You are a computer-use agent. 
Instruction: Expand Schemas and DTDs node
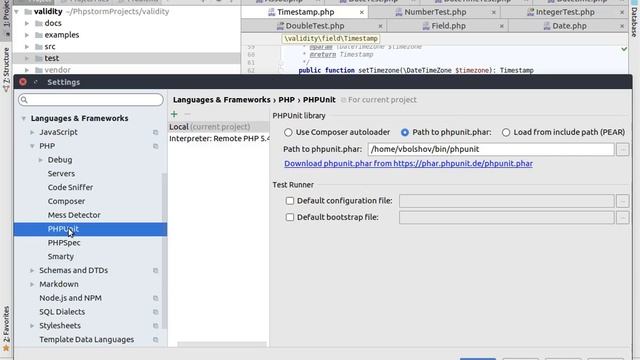32,271
